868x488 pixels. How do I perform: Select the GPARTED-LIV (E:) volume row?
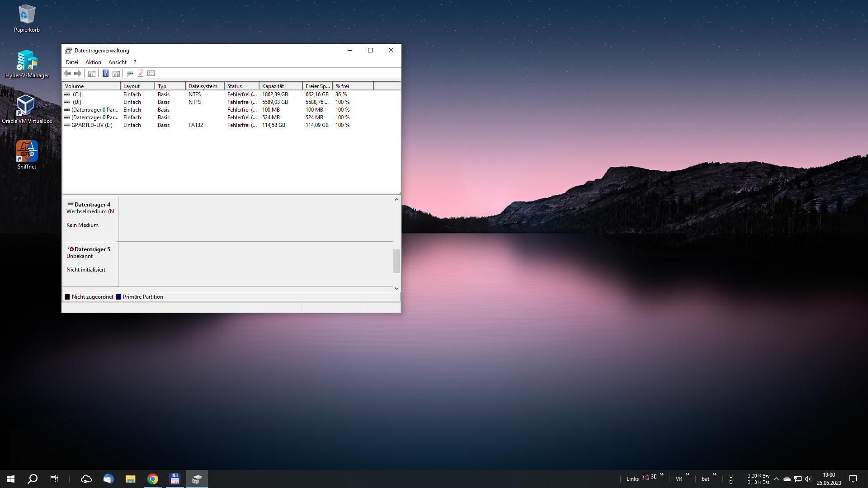(92, 125)
